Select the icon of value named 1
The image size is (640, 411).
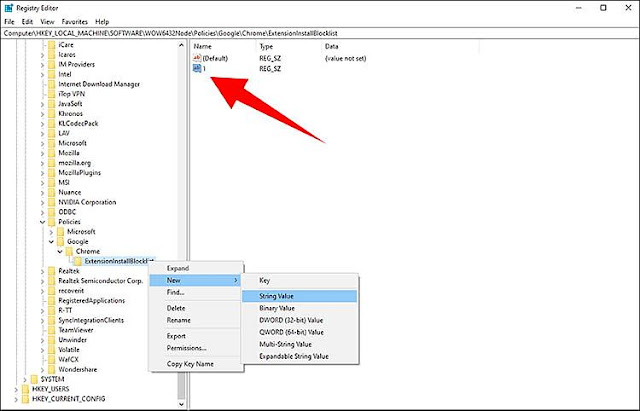click(x=197, y=68)
